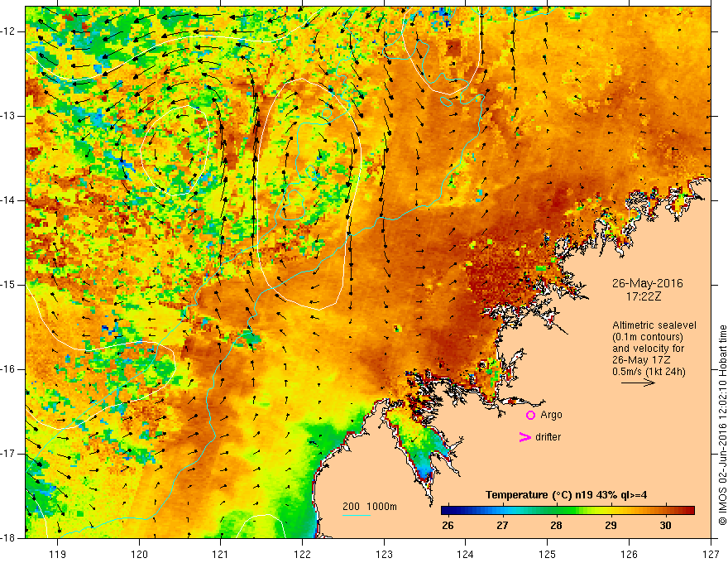Click the longitude axis label '125'
This screenshot has width=728, height=563.
coord(548,554)
